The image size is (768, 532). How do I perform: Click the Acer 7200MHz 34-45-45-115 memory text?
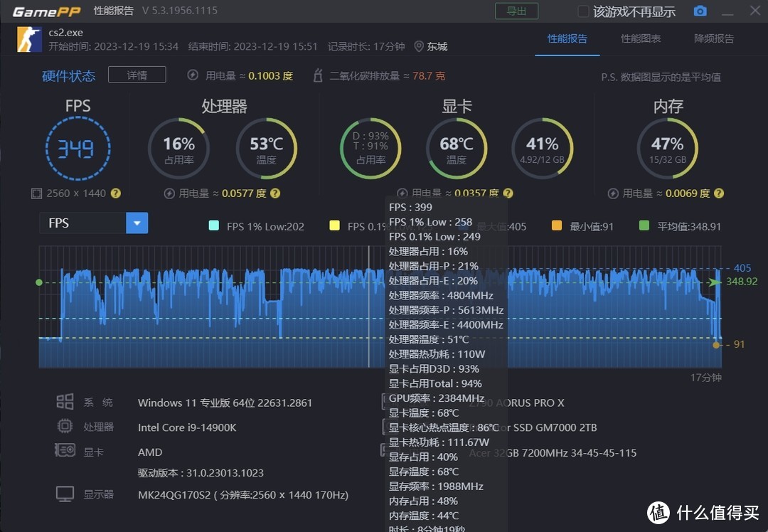tap(553, 453)
